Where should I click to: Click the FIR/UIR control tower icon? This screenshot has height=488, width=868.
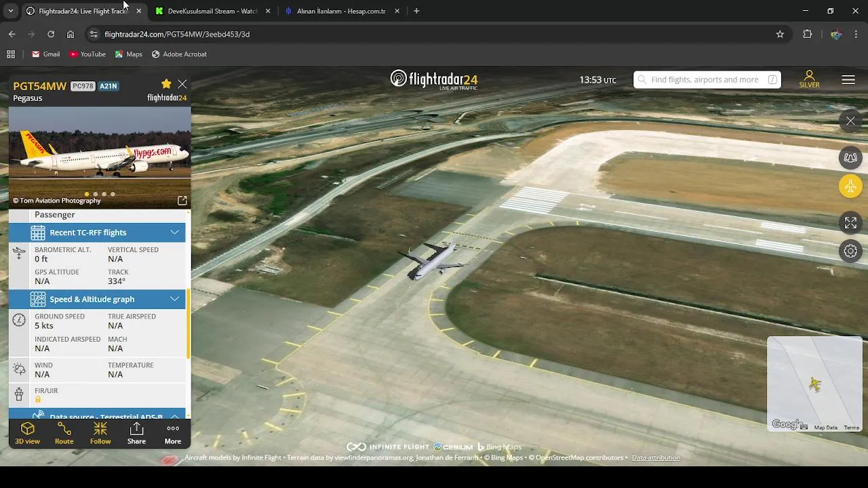tap(19, 394)
